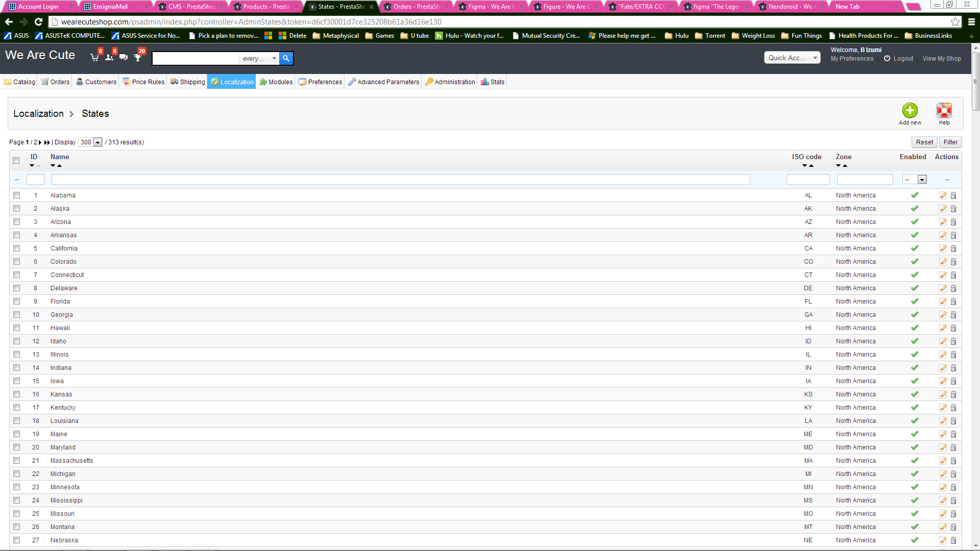The height and width of the screenshot is (551, 980).
Task: Open the Modules menu tab
Action: click(276, 82)
